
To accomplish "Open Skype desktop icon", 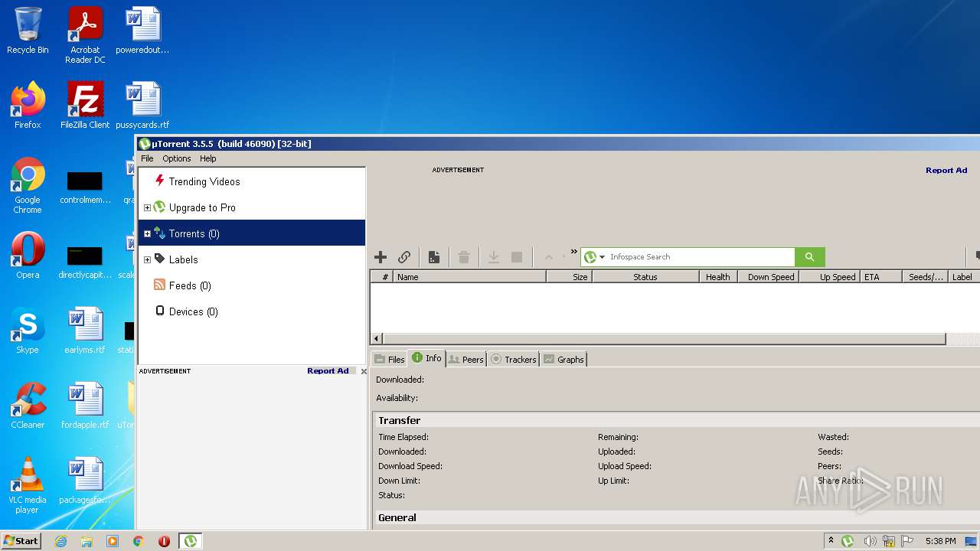I will (x=28, y=331).
